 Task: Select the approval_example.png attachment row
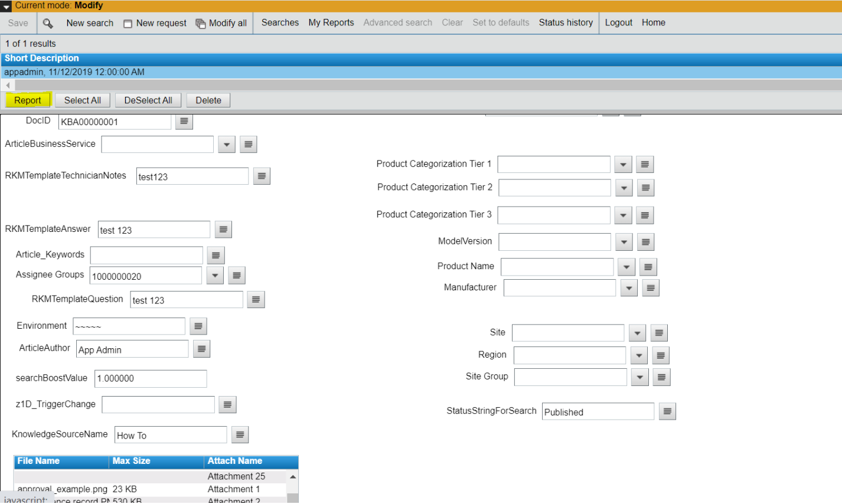tap(151, 489)
